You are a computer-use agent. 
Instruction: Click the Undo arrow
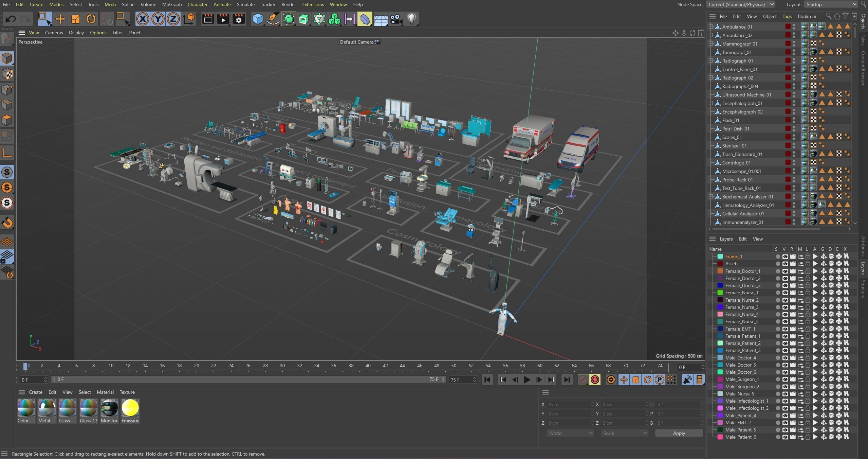(x=11, y=19)
